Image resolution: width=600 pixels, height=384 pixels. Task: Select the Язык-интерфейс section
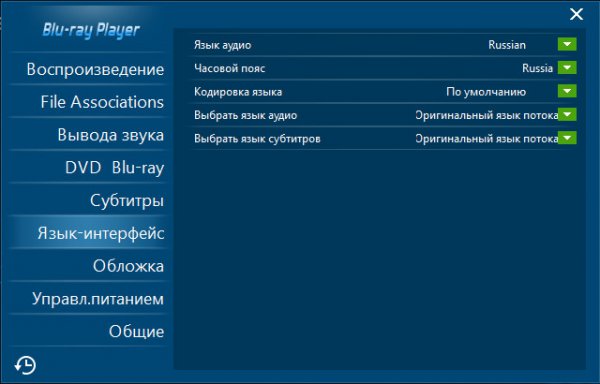(x=89, y=233)
